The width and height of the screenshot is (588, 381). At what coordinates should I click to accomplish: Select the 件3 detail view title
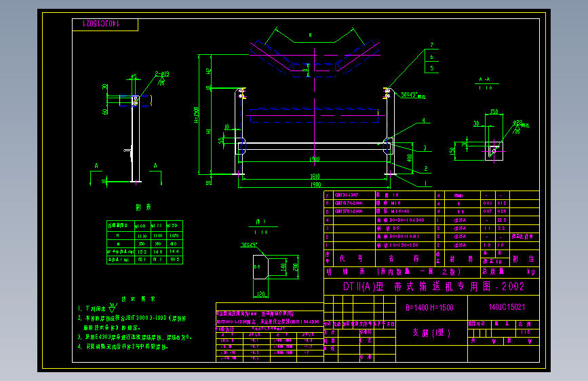[261, 222]
